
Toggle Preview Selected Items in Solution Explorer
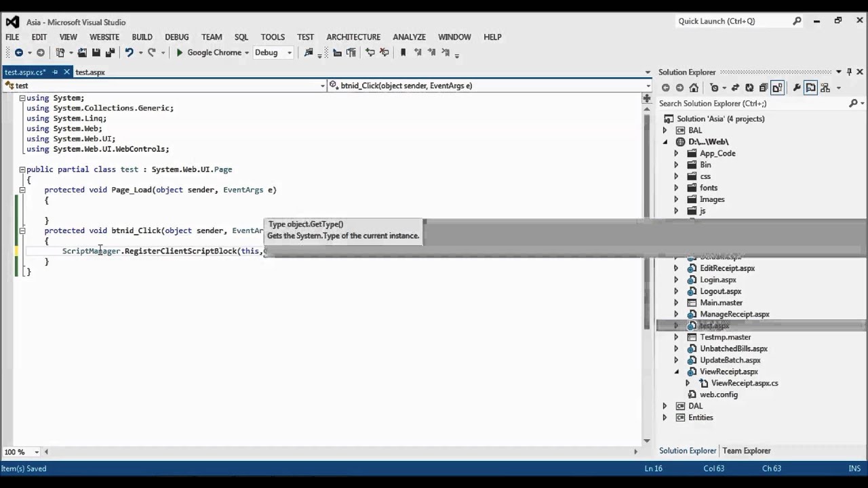click(x=811, y=87)
